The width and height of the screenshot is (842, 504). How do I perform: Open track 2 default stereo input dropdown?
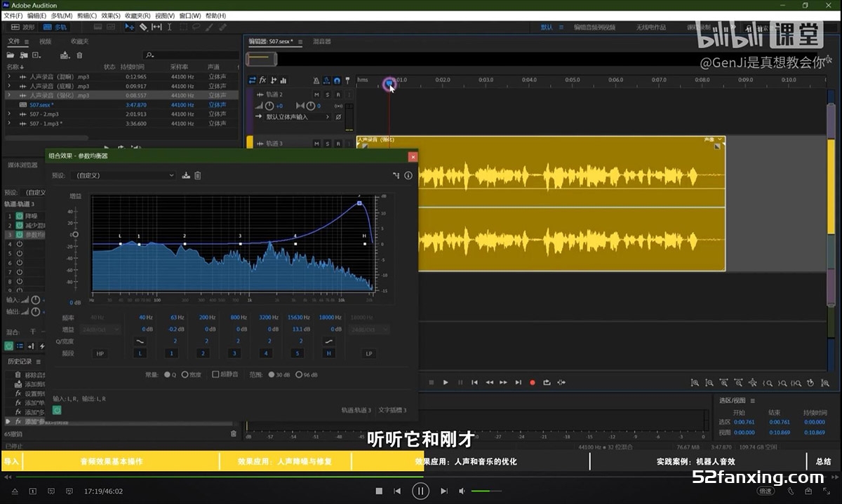[x=298, y=117]
